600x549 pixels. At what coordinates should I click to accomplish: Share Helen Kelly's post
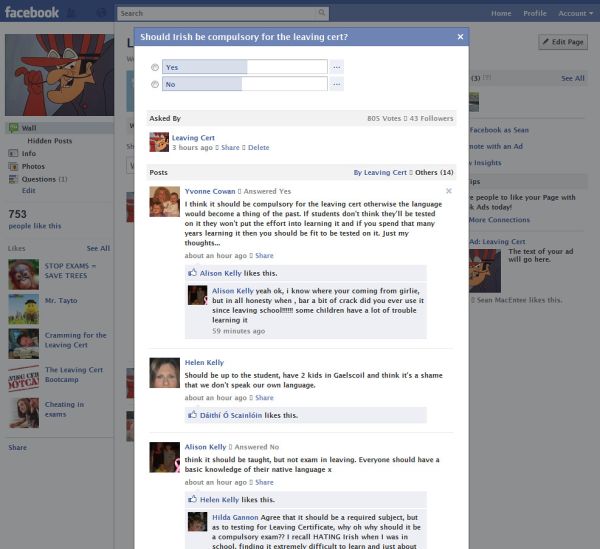[264, 398]
